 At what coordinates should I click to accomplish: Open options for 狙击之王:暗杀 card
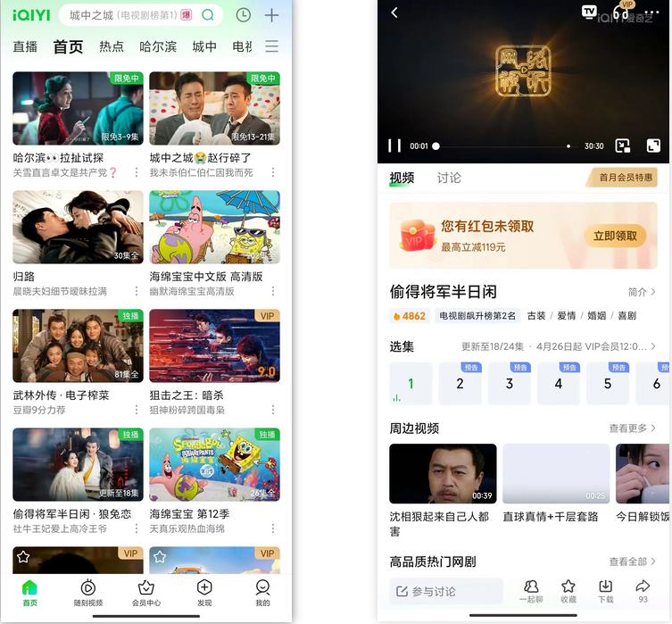pos(273,410)
